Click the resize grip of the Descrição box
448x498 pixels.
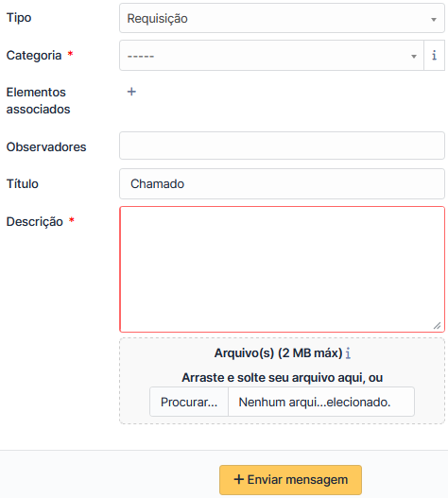click(438, 325)
